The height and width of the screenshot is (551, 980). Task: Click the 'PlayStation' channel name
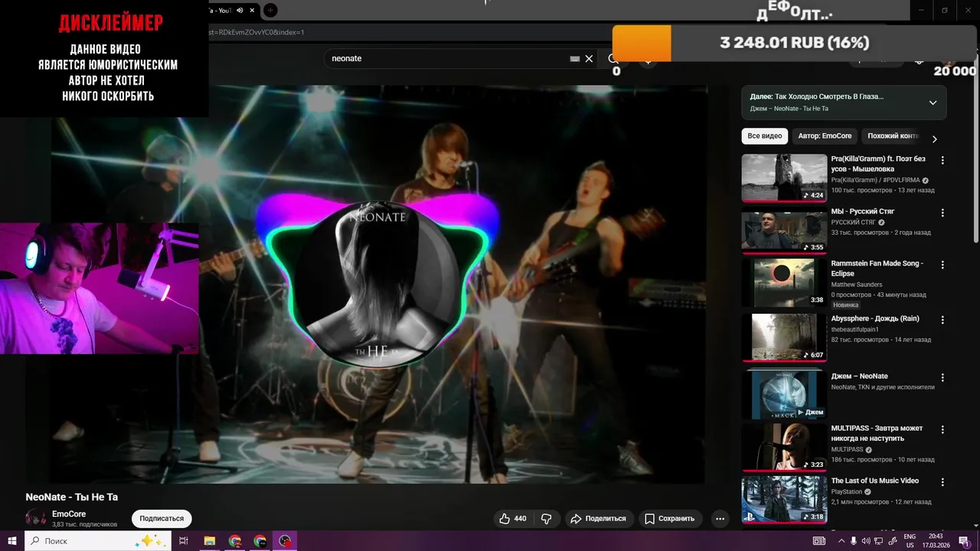[847, 491]
